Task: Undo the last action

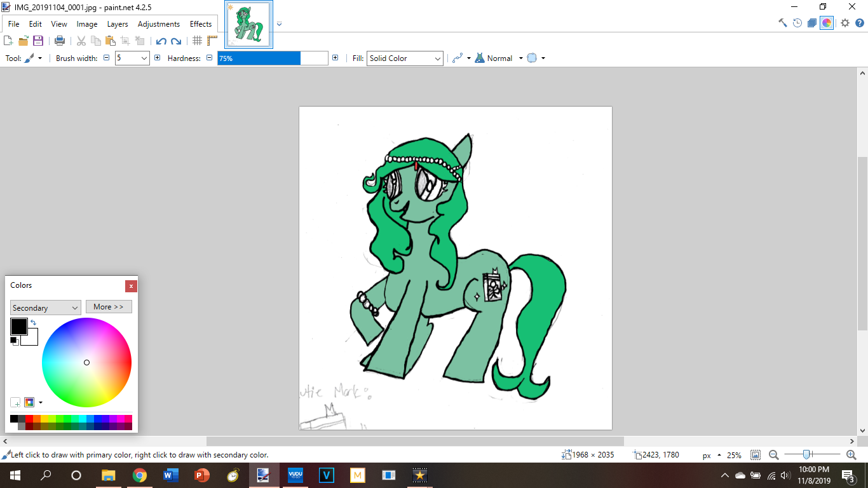Action: coord(161,41)
